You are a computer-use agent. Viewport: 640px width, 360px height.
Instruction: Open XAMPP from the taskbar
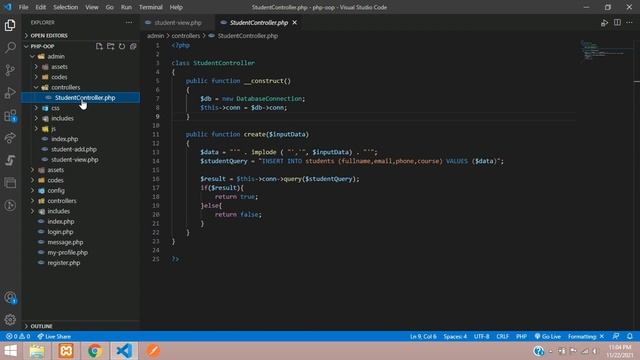66,351
